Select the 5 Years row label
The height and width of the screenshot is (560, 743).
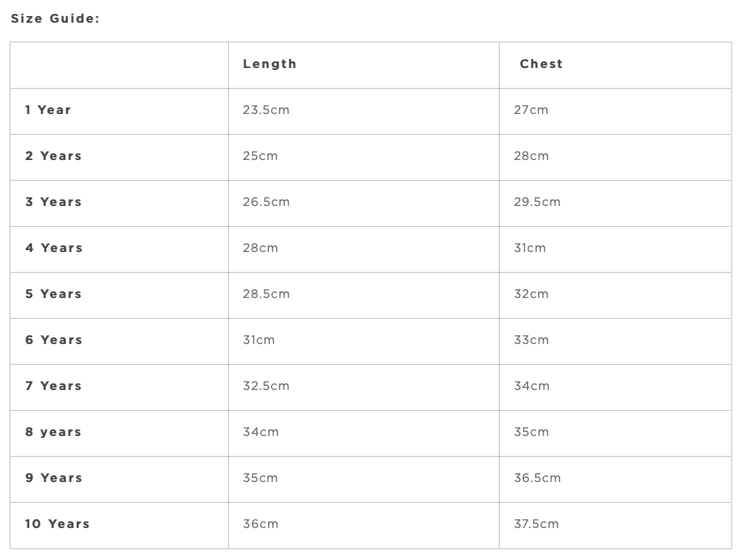(x=53, y=294)
